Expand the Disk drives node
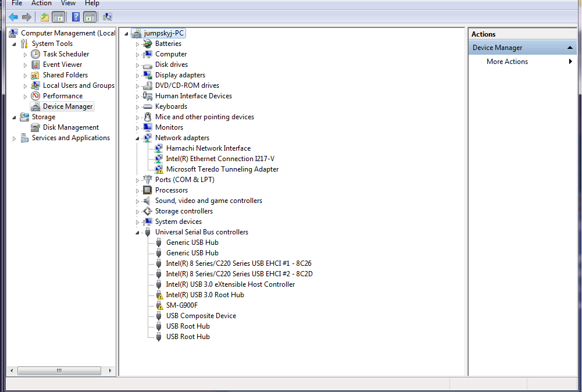Image resolution: width=582 pixels, height=392 pixels. coord(137,65)
